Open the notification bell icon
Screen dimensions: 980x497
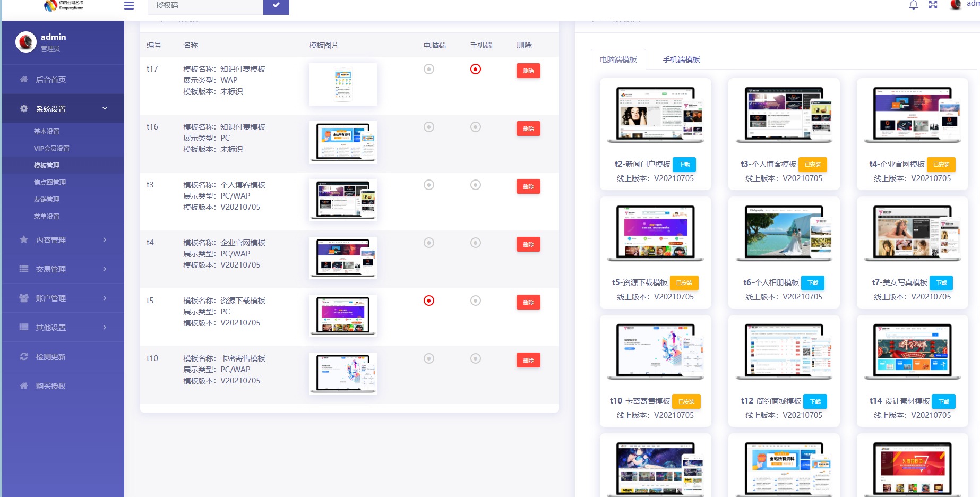tap(914, 5)
